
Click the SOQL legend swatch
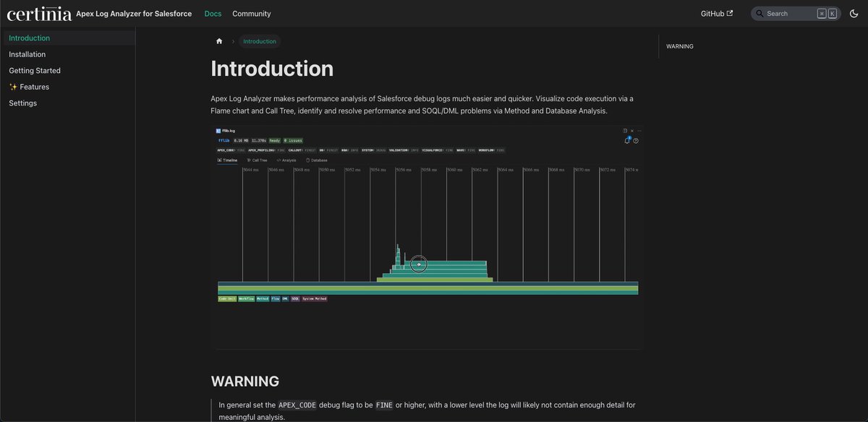coord(295,298)
